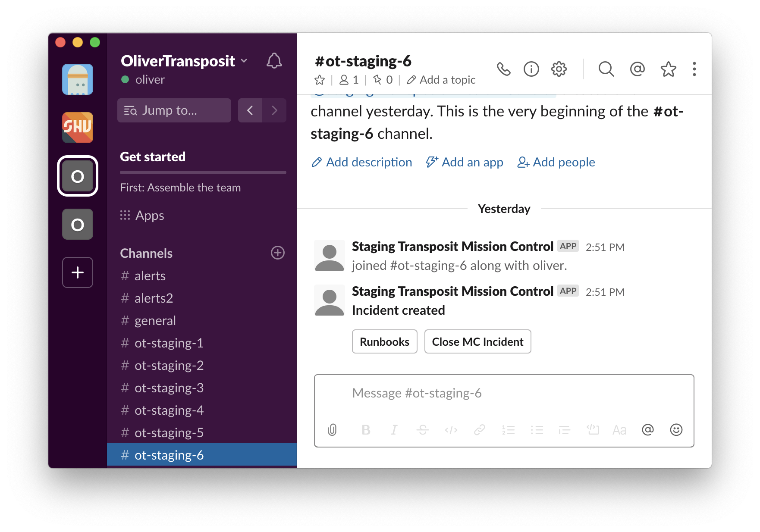Open the alerts channel
Viewport: 760px width, 532px height.
click(x=202, y=276)
